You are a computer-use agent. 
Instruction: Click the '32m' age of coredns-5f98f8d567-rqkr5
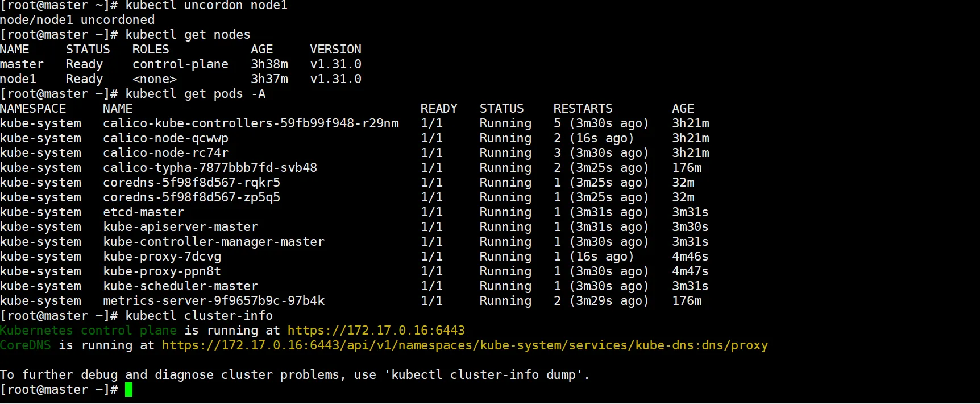pyautogui.click(x=683, y=183)
